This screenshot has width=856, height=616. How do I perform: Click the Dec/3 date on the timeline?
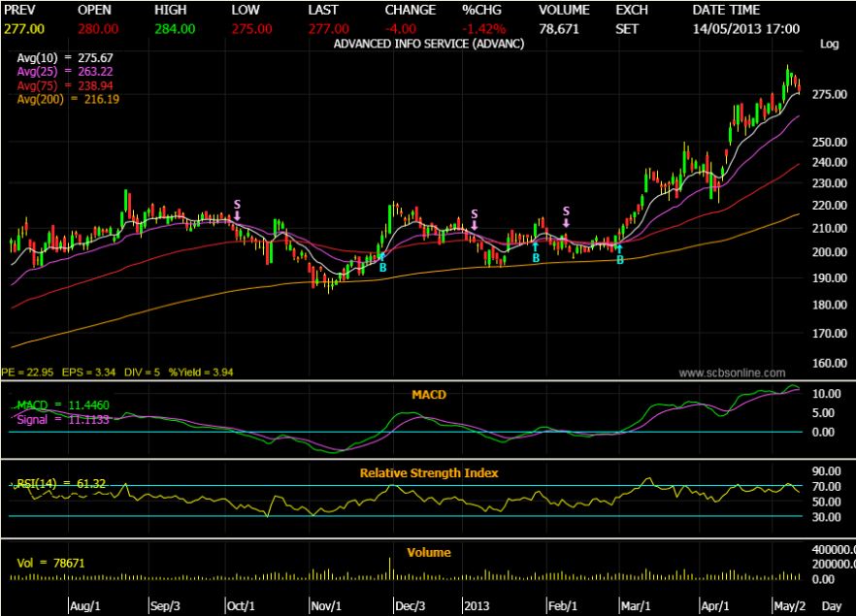pyautogui.click(x=410, y=606)
